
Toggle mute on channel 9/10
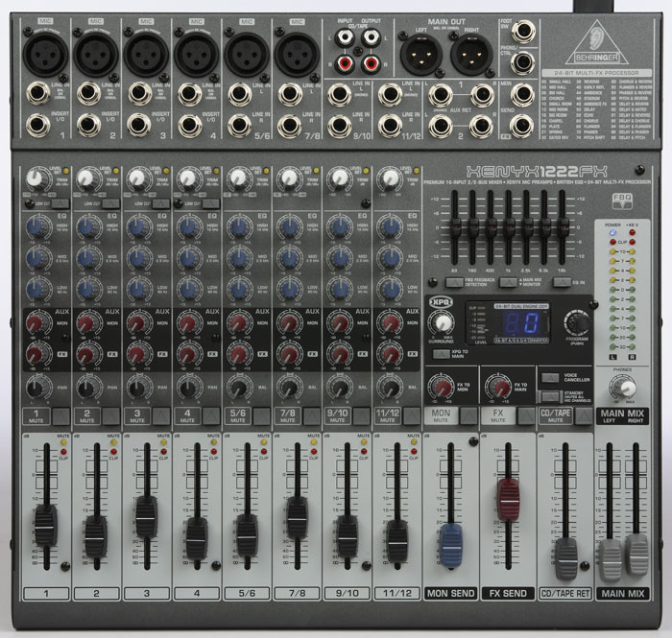362,415
